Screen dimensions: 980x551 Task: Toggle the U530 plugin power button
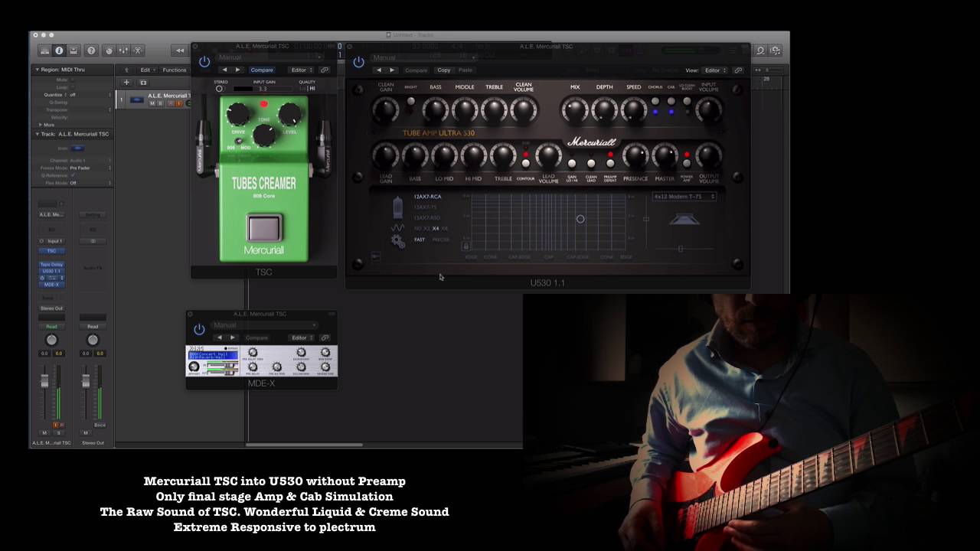[358, 62]
